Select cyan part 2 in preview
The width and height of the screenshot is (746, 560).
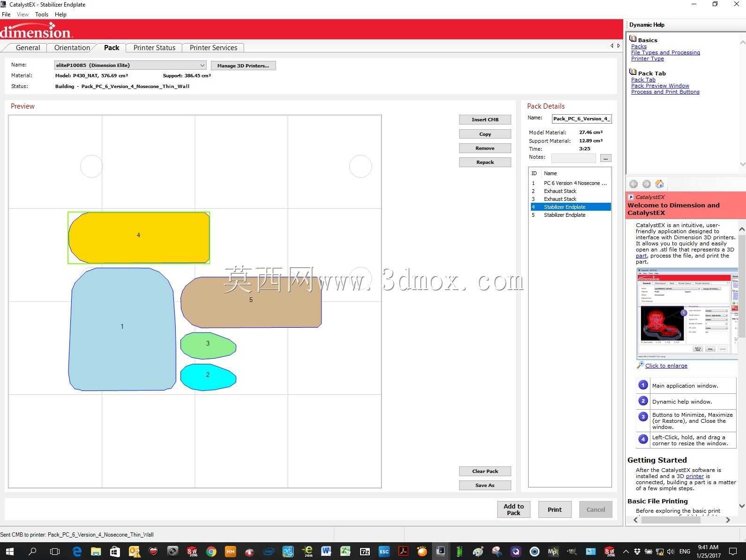pyautogui.click(x=208, y=377)
